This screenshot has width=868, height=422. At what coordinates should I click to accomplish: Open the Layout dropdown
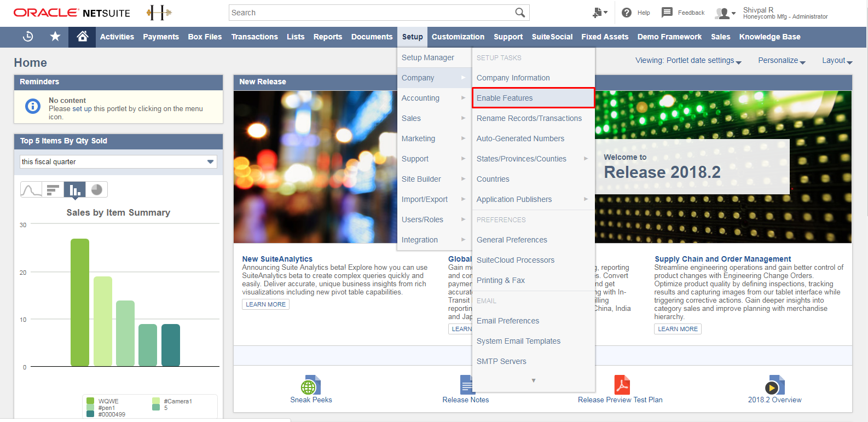point(837,61)
